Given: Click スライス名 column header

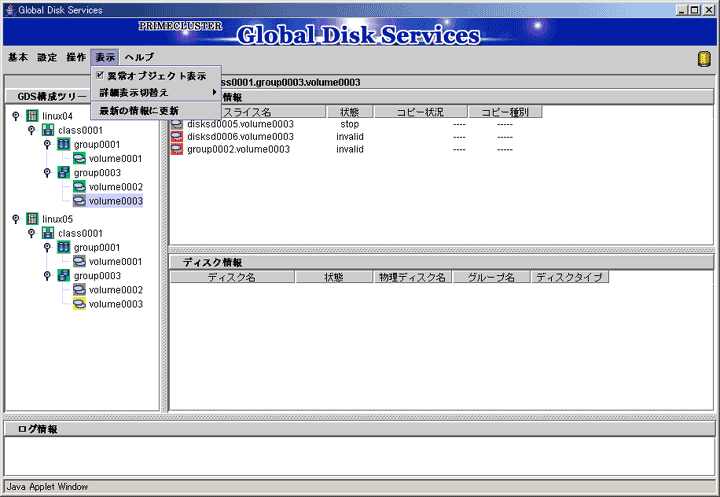Looking at the screenshot, I should click(247, 112).
